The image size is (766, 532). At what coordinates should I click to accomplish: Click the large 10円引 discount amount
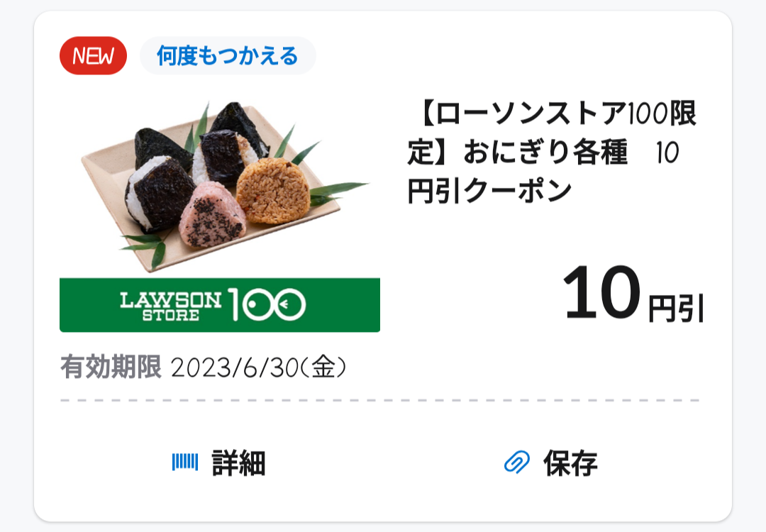click(x=632, y=294)
